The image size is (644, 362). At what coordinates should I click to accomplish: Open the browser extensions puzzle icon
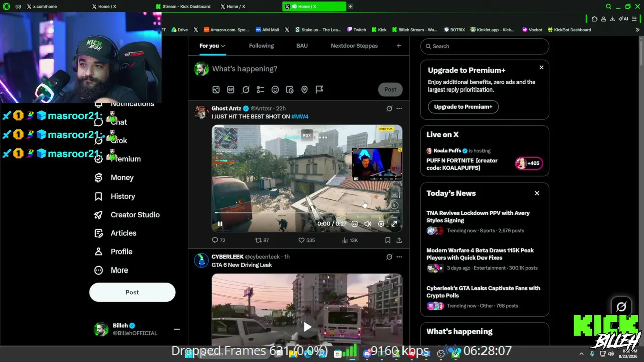[x=594, y=19]
